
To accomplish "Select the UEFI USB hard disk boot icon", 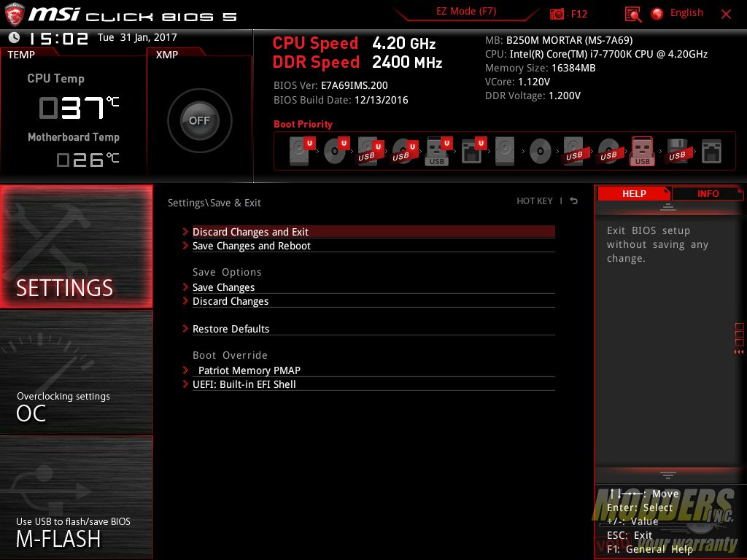I will click(371, 151).
